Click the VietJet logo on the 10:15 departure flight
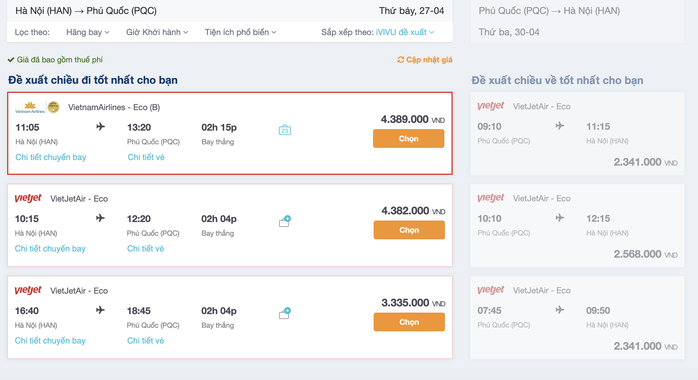This screenshot has width=698, height=380. [x=28, y=198]
